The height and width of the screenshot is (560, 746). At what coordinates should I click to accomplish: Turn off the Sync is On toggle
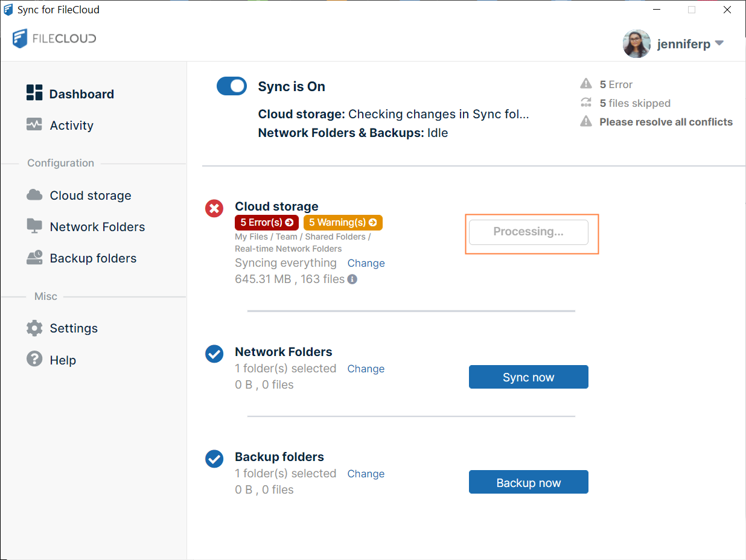pos(232,86)
